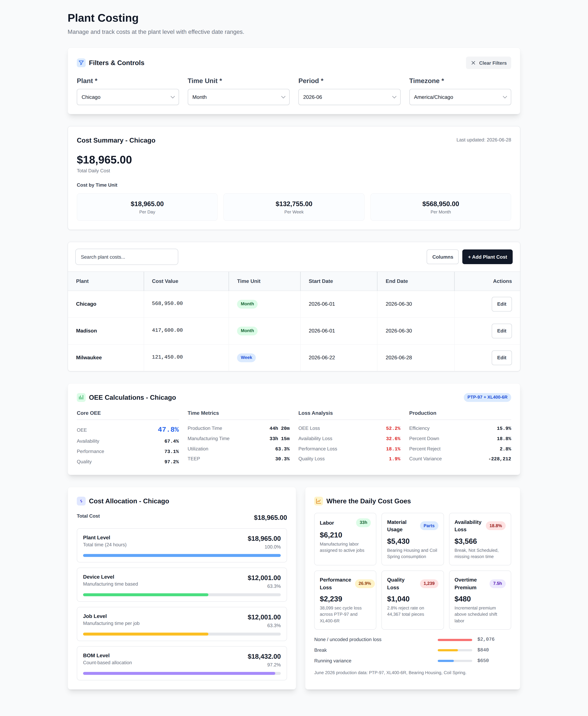Click the Clear Filters button

click(x=488, y=63)
